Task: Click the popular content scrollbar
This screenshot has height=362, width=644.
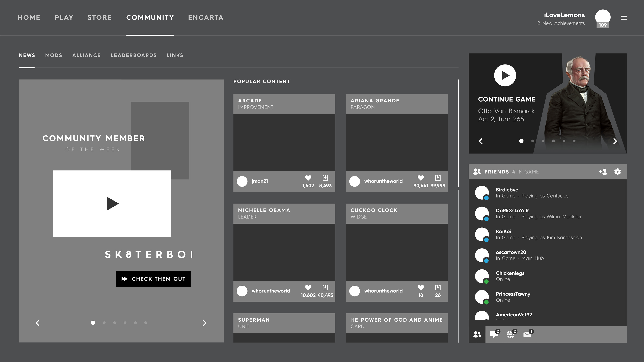Action: coord(458,133)
